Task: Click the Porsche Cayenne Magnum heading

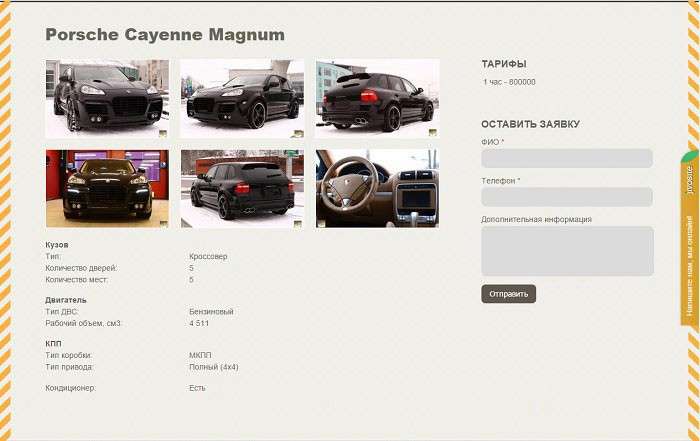Action: [165, 34]
